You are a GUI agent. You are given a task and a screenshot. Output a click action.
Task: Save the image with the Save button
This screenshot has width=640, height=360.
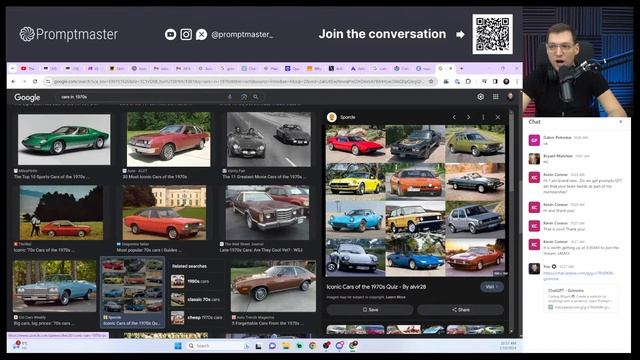point(370,310)
